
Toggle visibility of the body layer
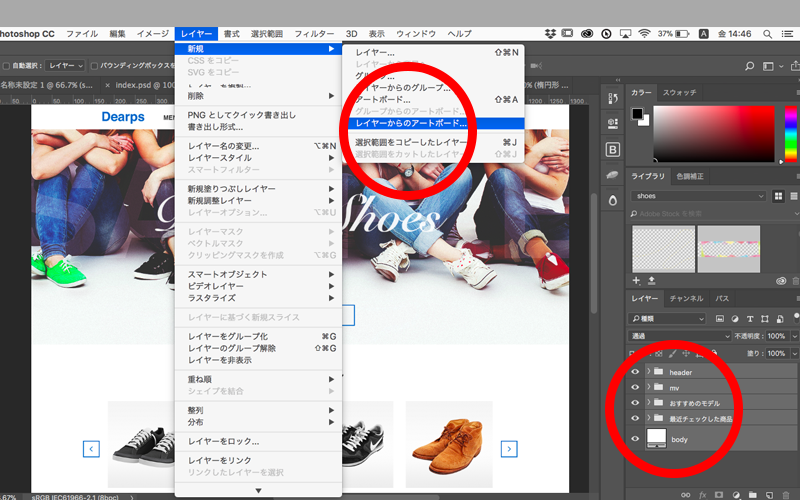635,439
